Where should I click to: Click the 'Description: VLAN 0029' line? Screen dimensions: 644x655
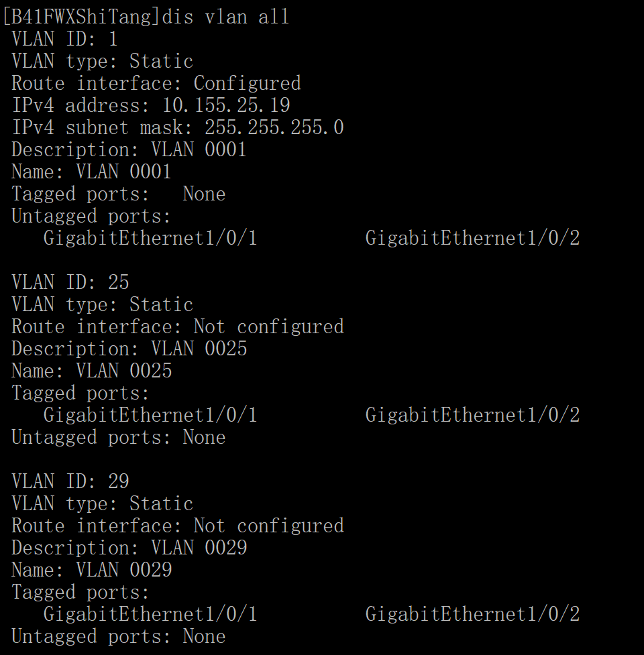(x=129, y=548)
